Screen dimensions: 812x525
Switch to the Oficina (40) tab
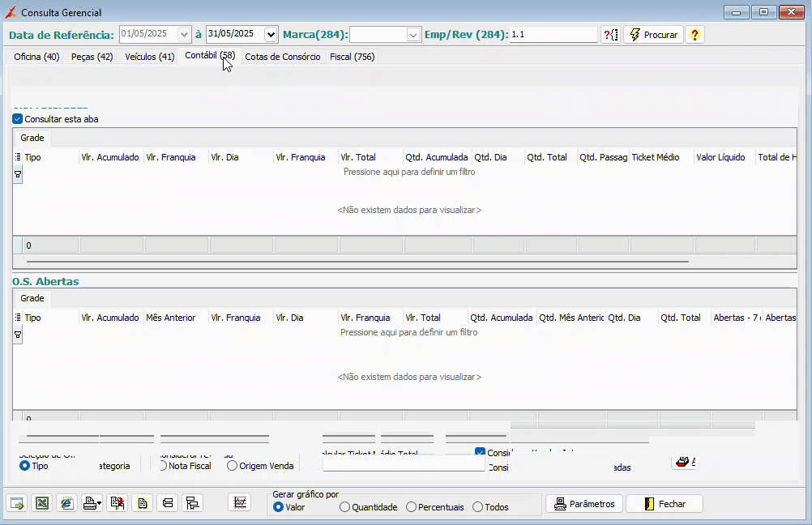click(x=36, y=57)
